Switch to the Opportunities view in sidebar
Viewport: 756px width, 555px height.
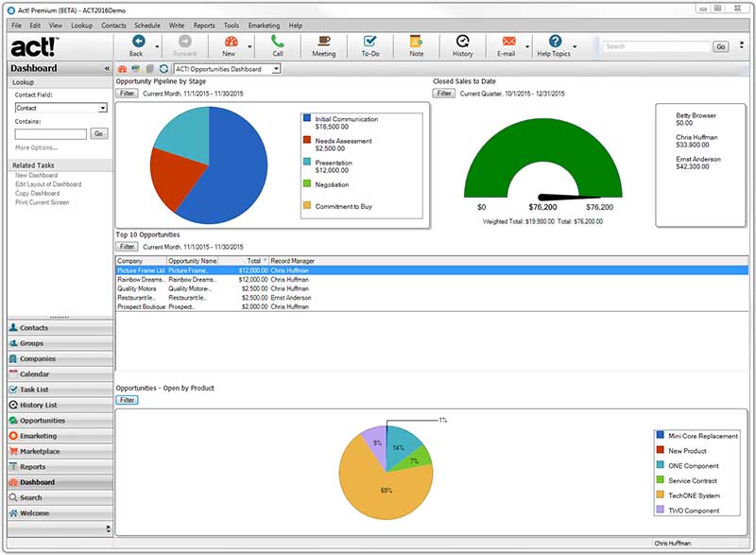click(x=60, y=421)
